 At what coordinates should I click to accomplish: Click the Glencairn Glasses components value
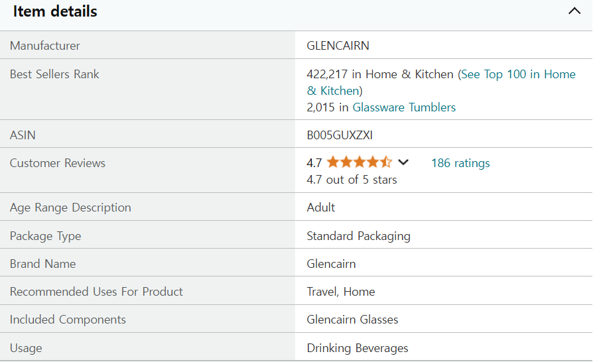pos(352,320)
